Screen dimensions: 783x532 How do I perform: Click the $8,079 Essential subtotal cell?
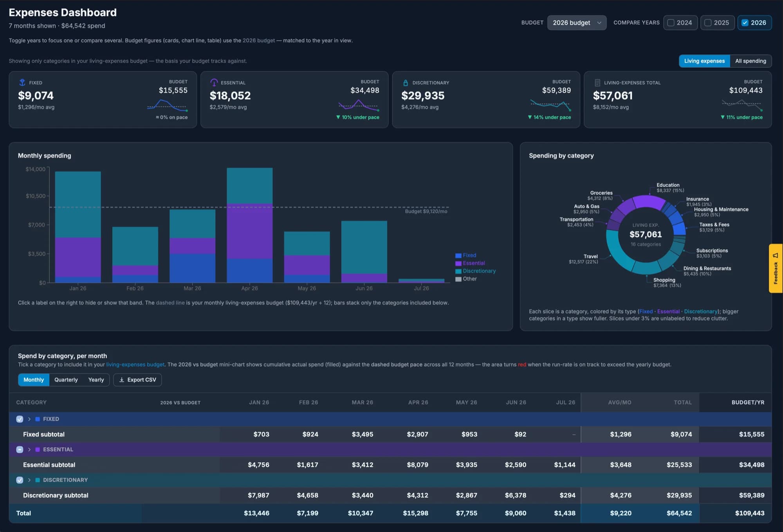pyautogui.click(x=417, y=465)
